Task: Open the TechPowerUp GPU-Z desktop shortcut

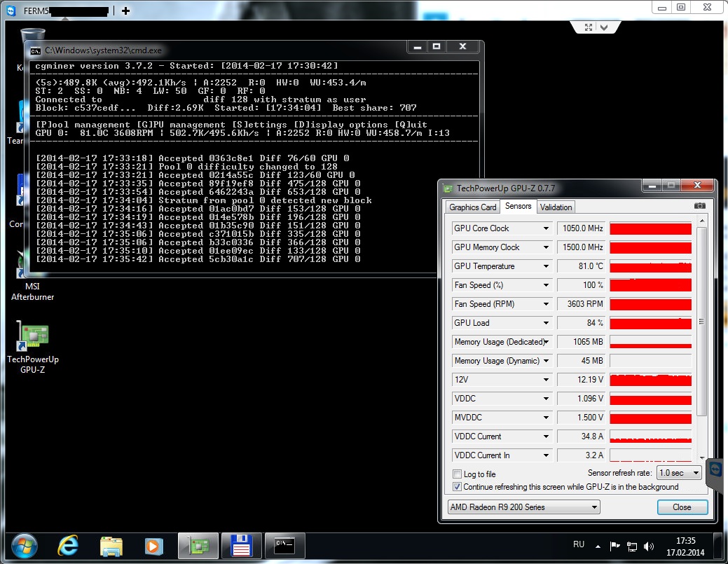Action: point(32,348)
